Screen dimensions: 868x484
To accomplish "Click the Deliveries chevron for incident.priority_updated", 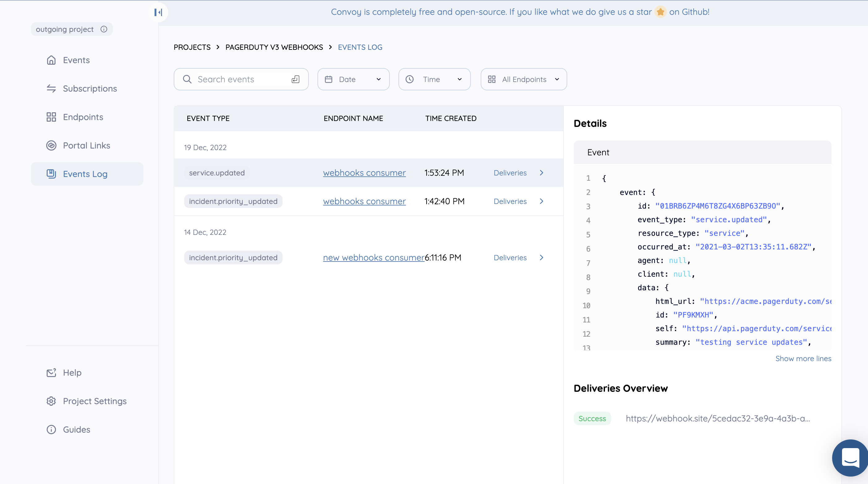I will click(x=541, y=201).
